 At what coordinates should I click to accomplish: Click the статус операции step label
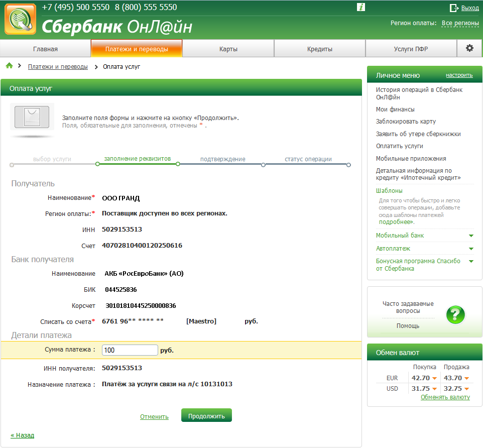point(308,159)
